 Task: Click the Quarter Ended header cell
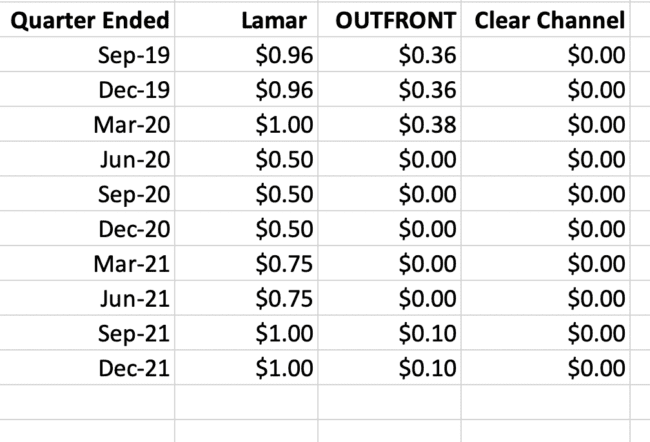tap(88, 20)
